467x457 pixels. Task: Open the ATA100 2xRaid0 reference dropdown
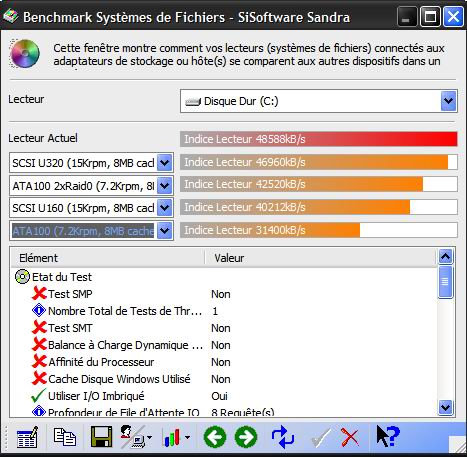tap(165, 186)
